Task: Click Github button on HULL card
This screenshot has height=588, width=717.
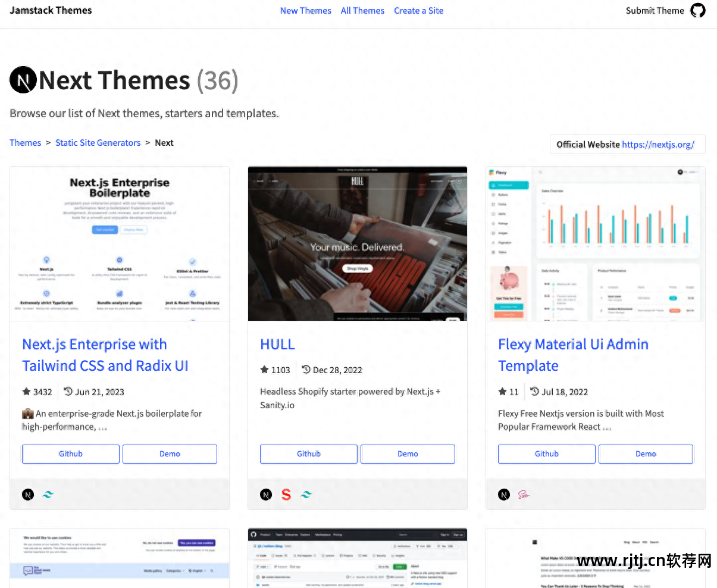Action: point(309,453)
